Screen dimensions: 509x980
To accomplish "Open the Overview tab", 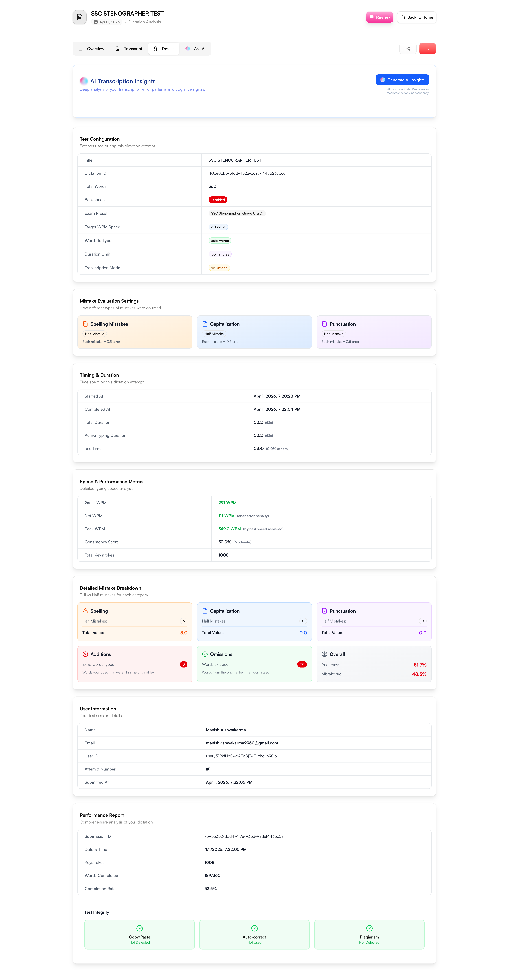I will pos(91,49).
